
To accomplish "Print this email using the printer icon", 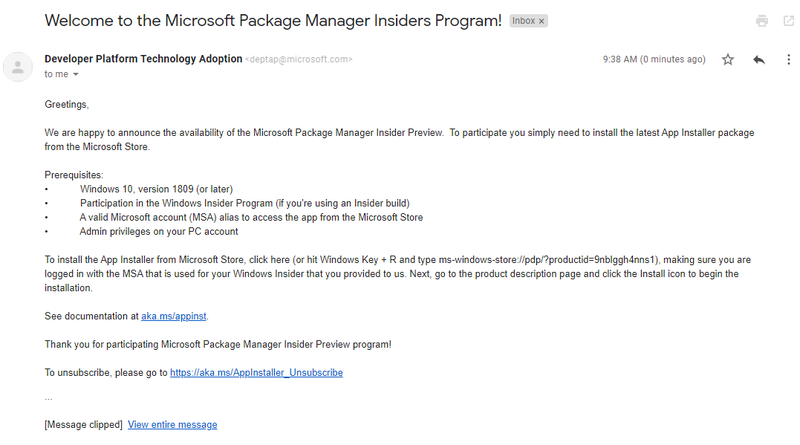I will pos(762,21).
